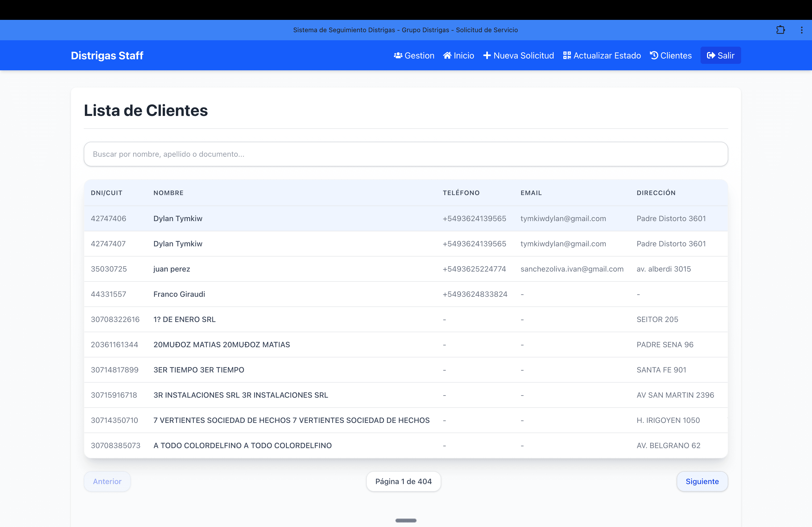Screen dimensions: 812x527
Task: Focus the Buscar por nombre search field
Action: (x=406, y=154)
